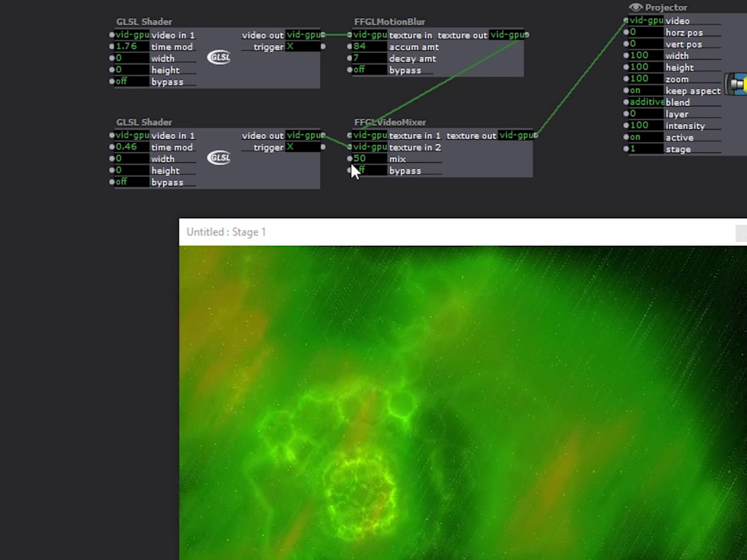747x560 pixels.
Task: Select the stage value field in Projector
Action: [x=646, y=149]
